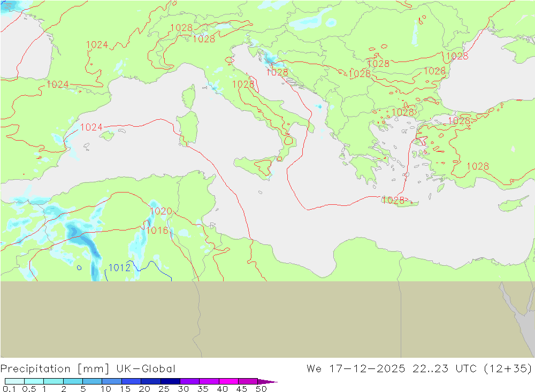Click the '40' legend scale value
Image resolution: width=535 pixels, height=392 pixels.
[223, 389]
